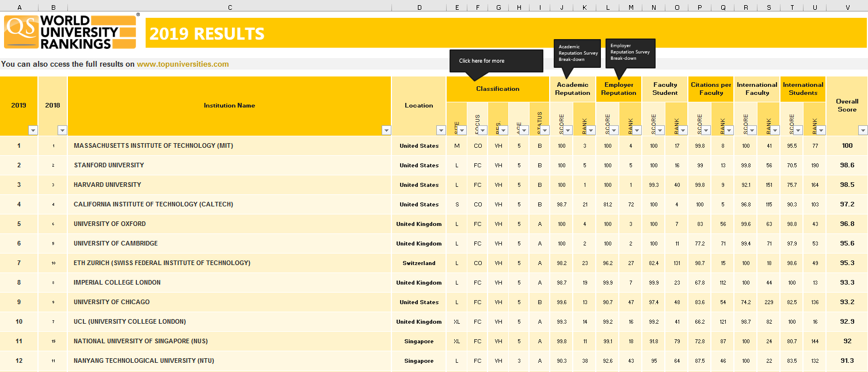Viewport: 868px width, 372px height.
Task: Select the HARVARD UNIVERSITY cell
Action: tap(230, 185)
